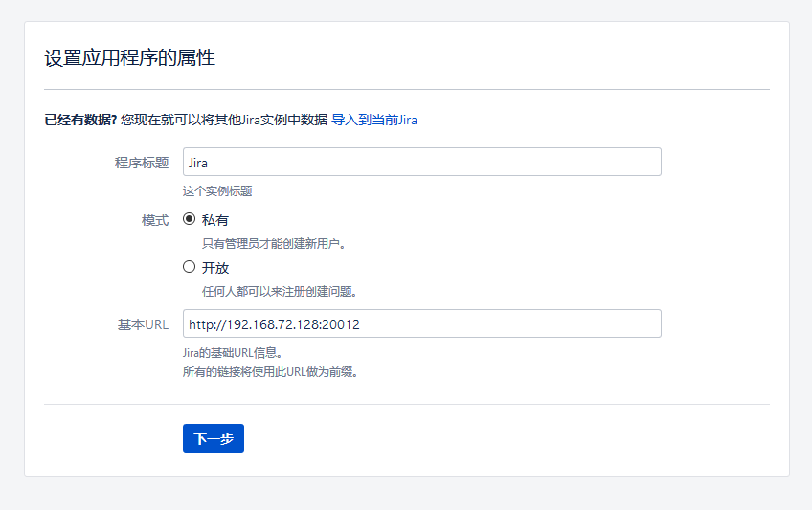Focus the 基本URL input field
The image size is (812, 510).
pos(422,323)
